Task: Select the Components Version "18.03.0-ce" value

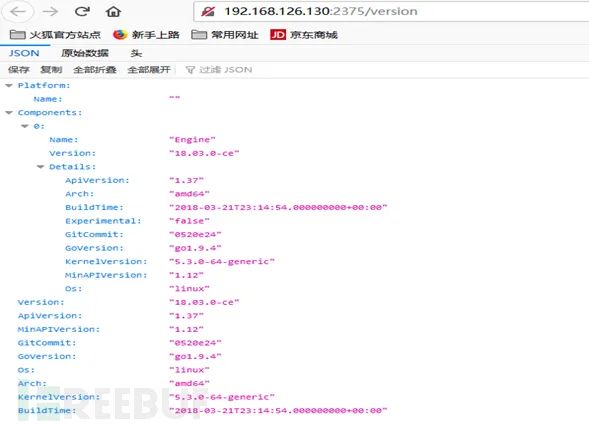Action: click(204, 153)
